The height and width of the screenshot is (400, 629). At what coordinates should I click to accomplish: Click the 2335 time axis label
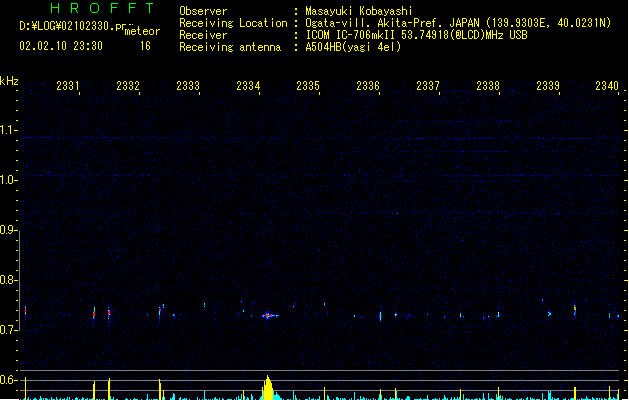tap(308, 86)
